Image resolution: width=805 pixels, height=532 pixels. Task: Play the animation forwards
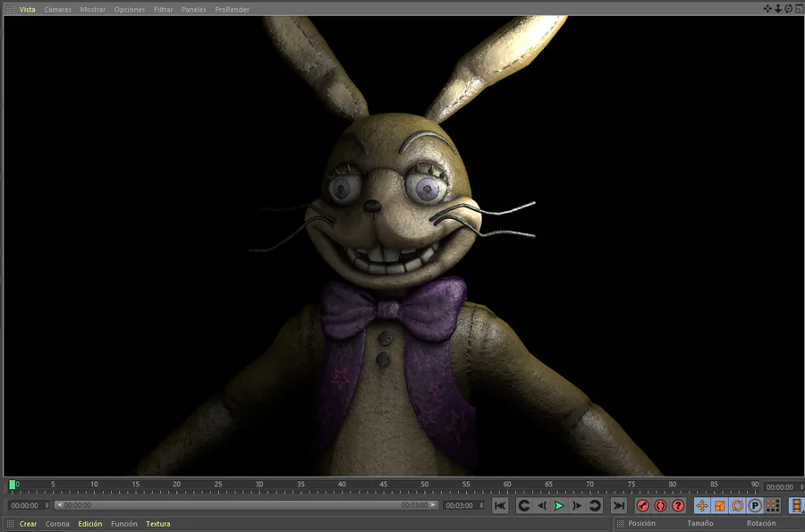pos(559,506)
